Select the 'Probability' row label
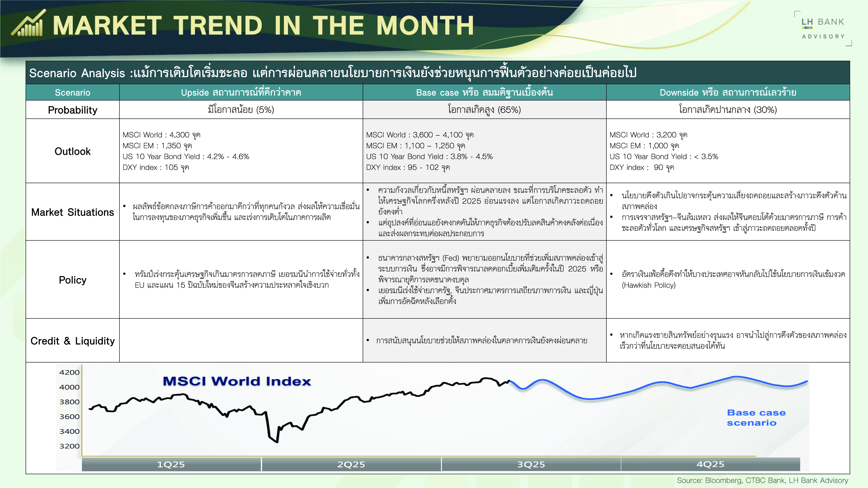868x488 pixels. (x=72, y=110)
